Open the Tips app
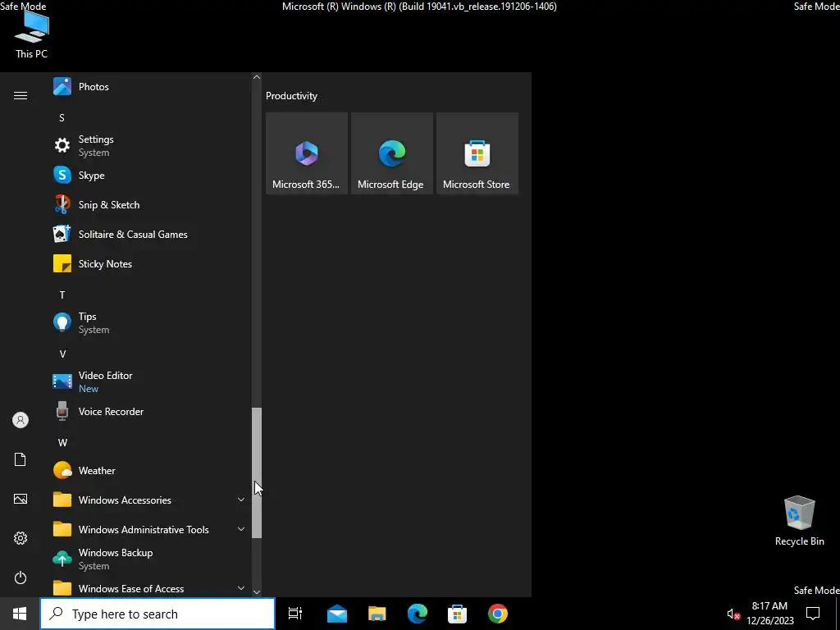 point(150,323)
